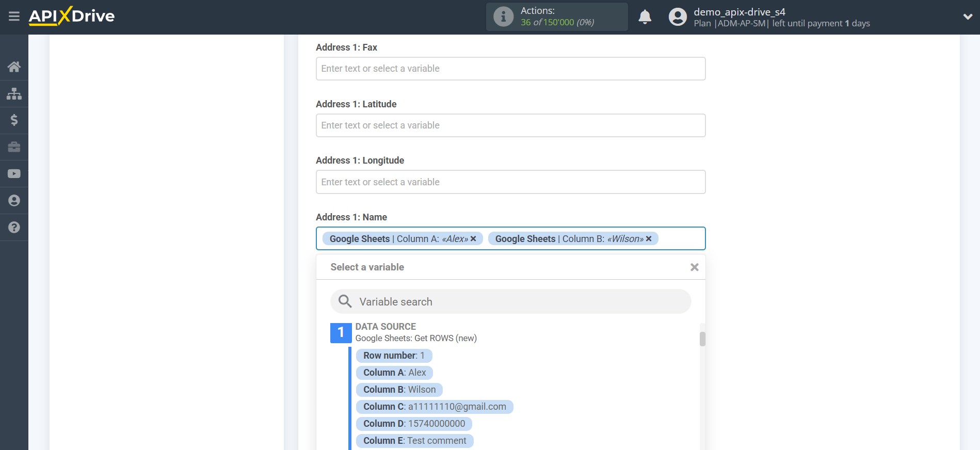Screen dimensions: 980x450
Task: Close the Select a variable panel
Action: 694,267
